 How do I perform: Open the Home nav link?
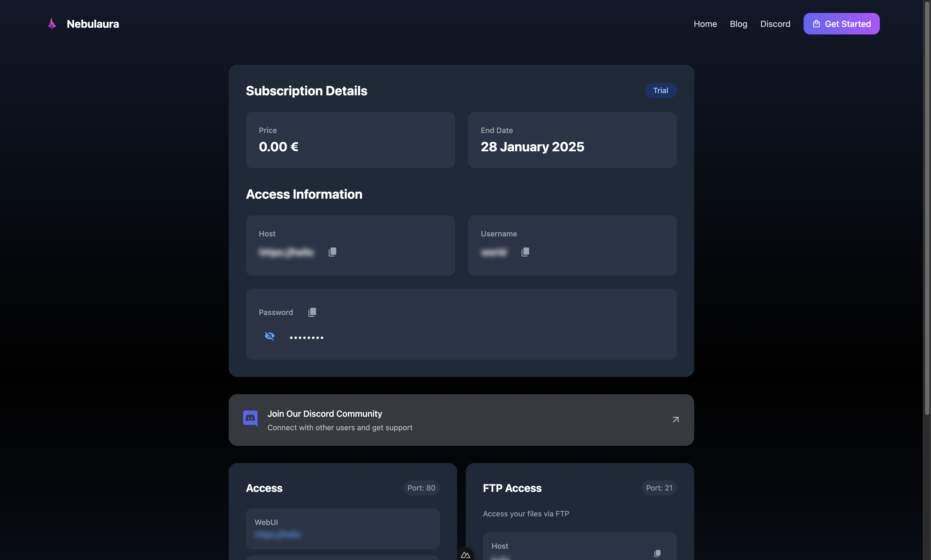tap(705, 24)
